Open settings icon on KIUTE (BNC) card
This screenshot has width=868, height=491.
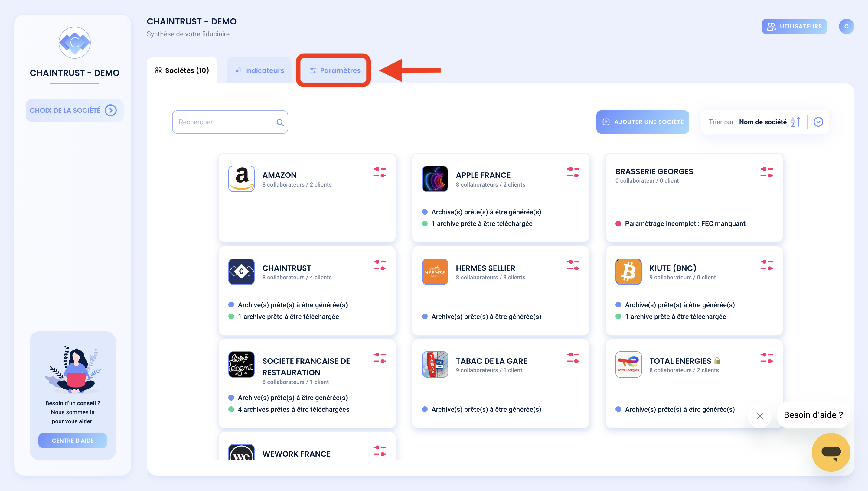pos(766,265)
